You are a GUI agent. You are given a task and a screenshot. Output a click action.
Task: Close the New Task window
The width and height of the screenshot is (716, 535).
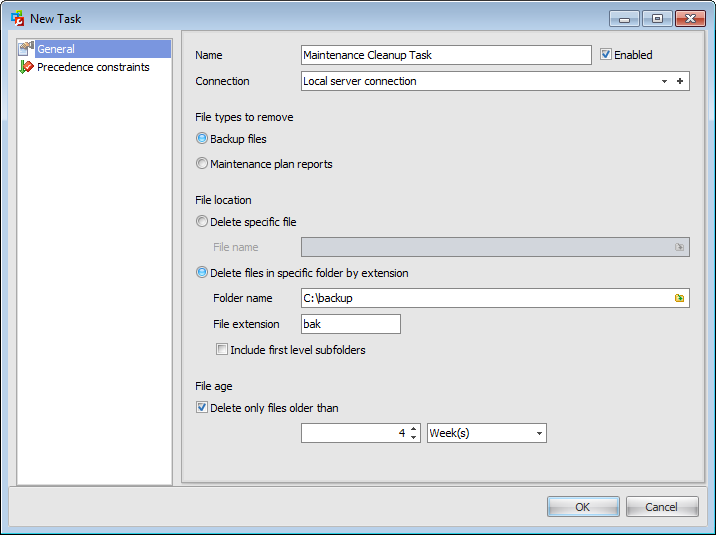tap(690, 19)
